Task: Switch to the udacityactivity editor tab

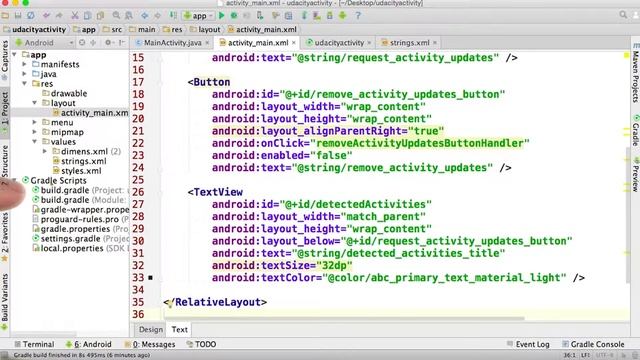Action: point(338,42)
